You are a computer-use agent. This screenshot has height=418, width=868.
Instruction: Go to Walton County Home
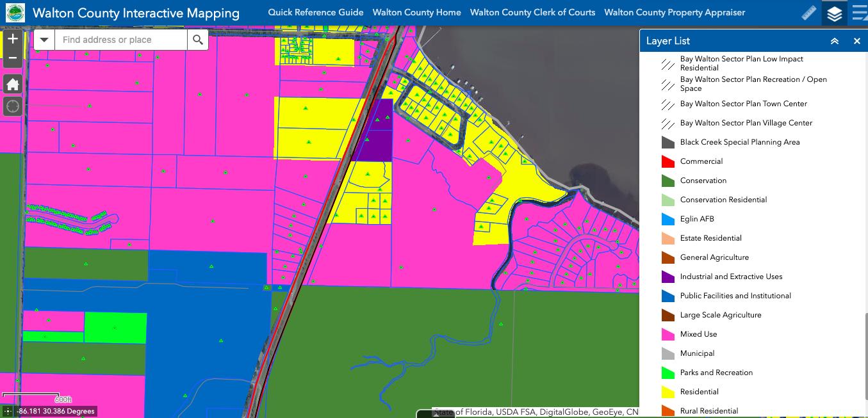coord(416,13)
